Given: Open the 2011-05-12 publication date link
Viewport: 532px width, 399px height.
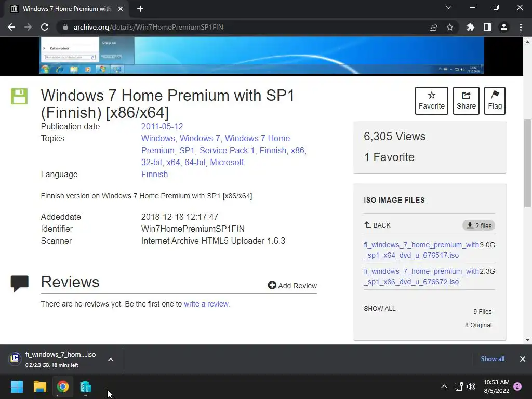Looking at the screenshot, I should 162,127.
